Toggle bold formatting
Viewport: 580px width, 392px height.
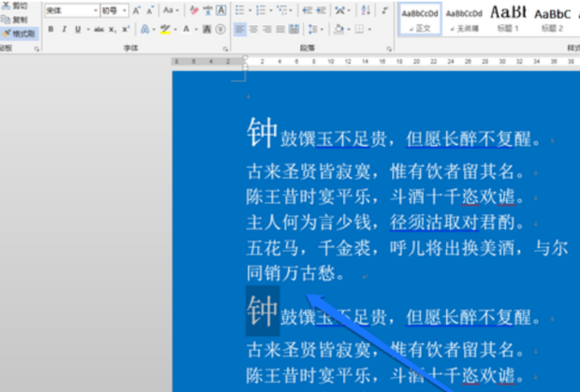(51, 29)
